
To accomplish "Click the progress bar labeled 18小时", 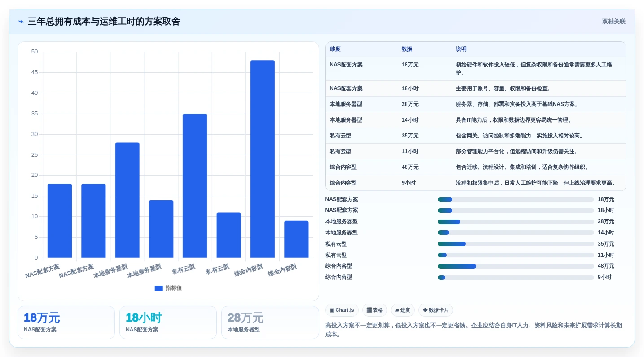I will [x=516, y=211].
